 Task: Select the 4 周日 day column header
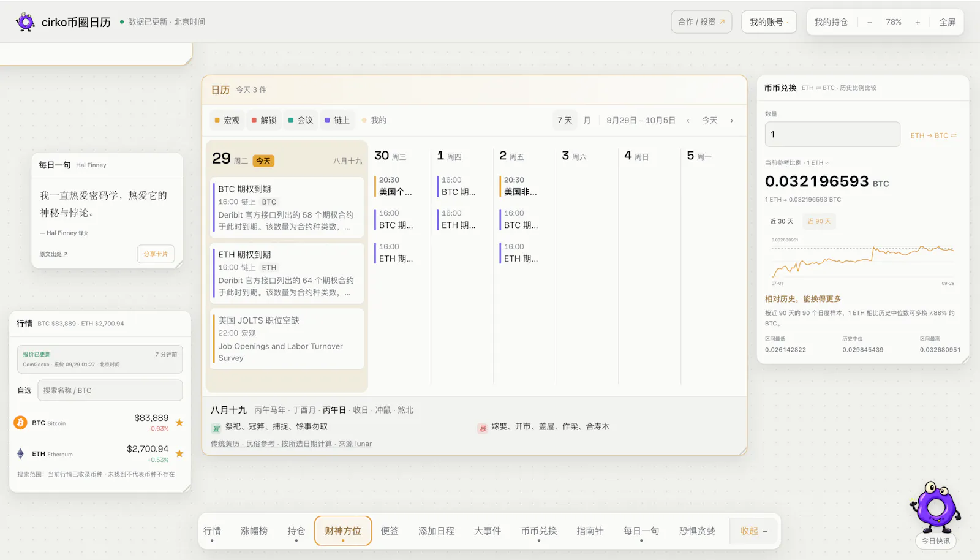tap(636, 156)
